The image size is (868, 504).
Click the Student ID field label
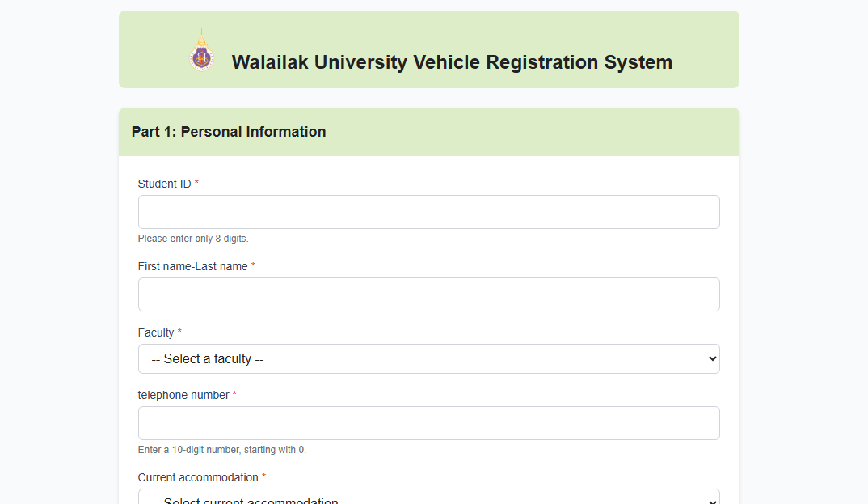pyautogui.click(x=164, y=184)
